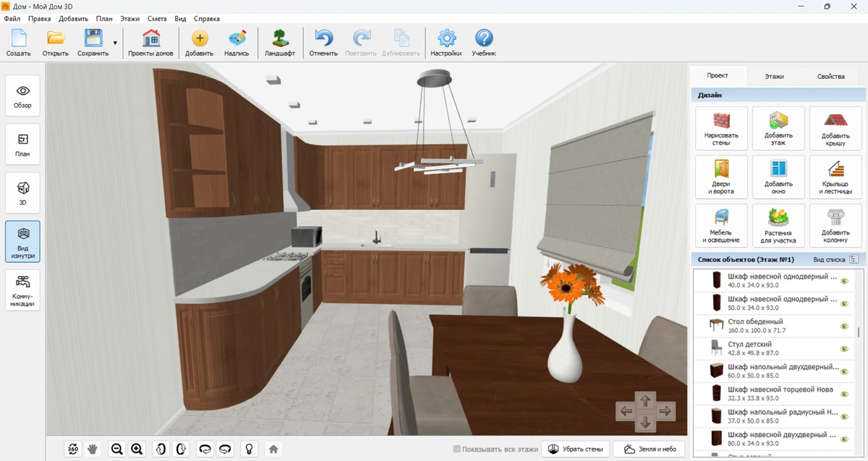Open Вид списка list view options
The width and height of the screenshot is (868, 461).
pyautogui.click(x=854, y=259)
